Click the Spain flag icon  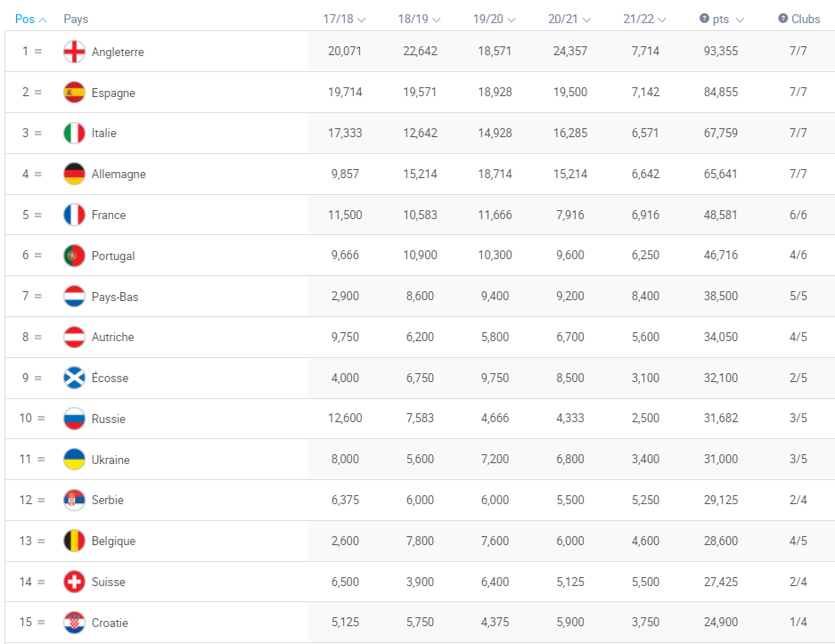pyautogui.click(x=74, y=93)
